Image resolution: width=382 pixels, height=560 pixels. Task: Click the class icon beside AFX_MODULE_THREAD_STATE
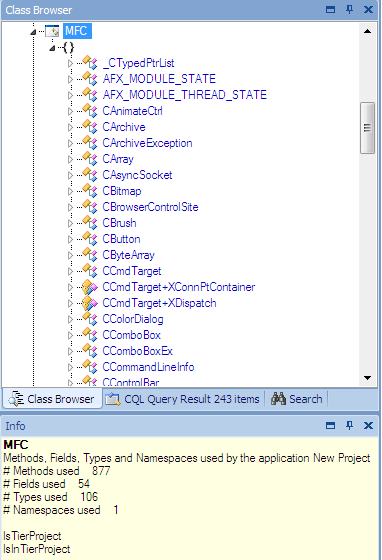(x=89, y=95)
